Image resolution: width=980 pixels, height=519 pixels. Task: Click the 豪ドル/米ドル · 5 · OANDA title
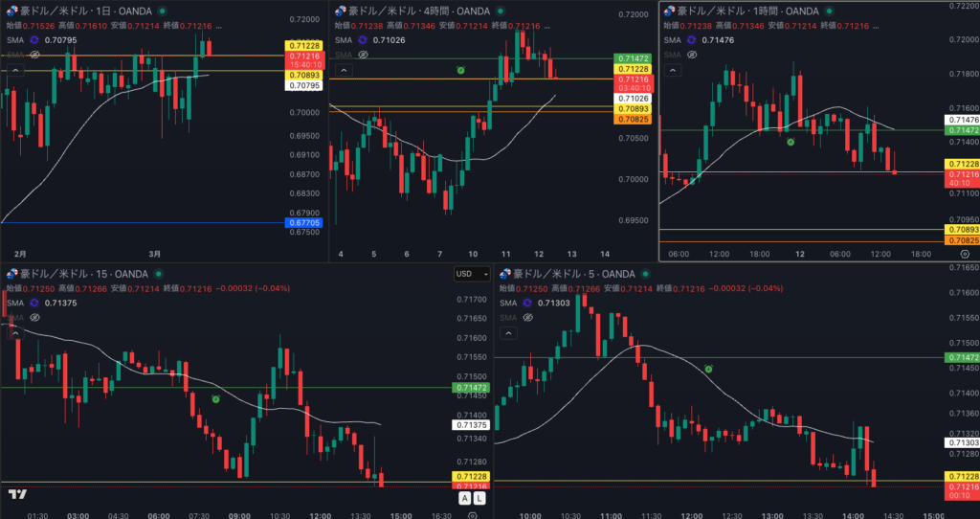point(575,274)
